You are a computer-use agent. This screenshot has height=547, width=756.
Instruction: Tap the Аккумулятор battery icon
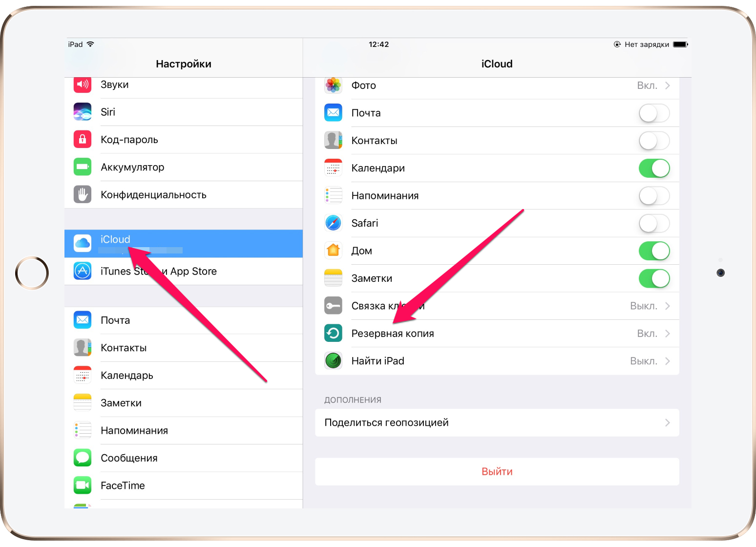click(83, 167)
